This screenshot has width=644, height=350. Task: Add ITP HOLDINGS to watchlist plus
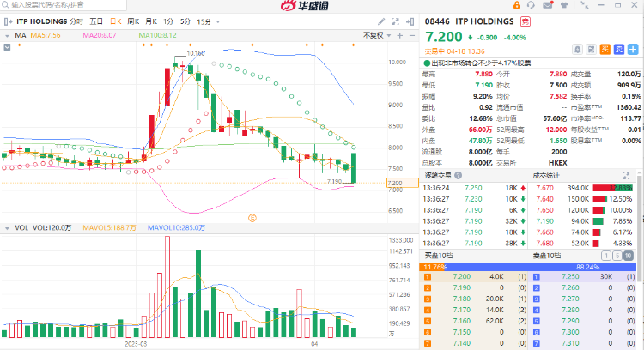coord(633,50)
